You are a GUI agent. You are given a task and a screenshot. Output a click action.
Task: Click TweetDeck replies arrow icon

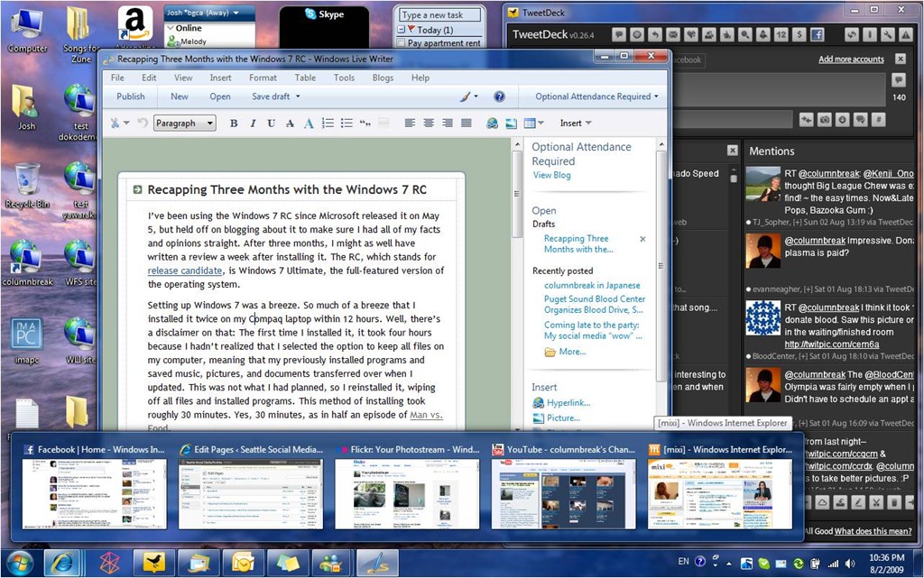(x=655, y=35)
